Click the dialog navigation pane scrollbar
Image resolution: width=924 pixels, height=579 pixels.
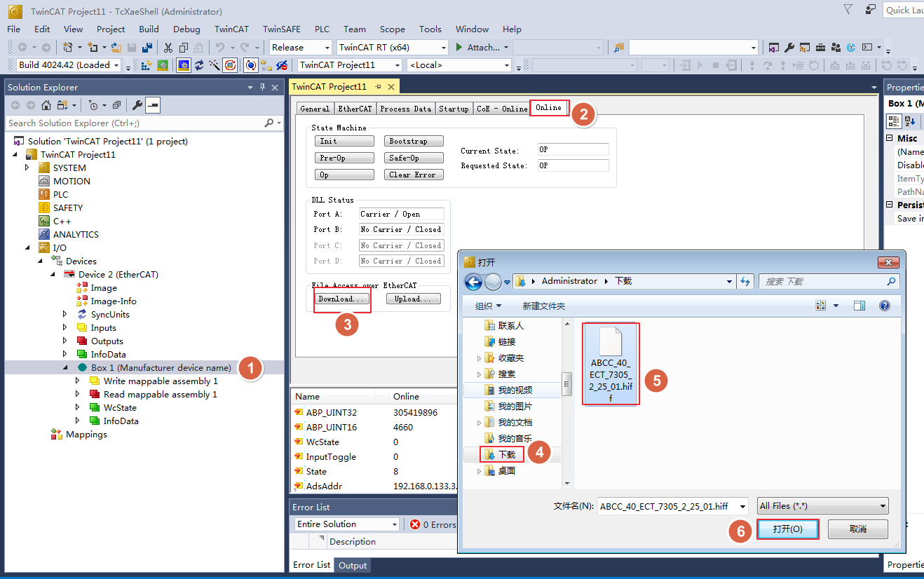[x=569, y=383]
